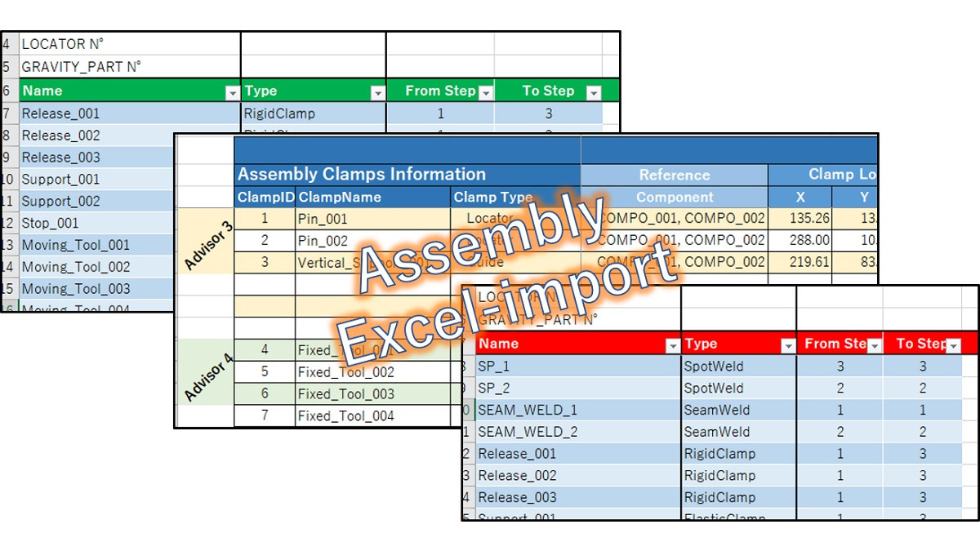Image resolution: width=980 pixels, height=551 pixels.
Task: Select the Moving_Tool_002 cell
Action: [96, 267]
